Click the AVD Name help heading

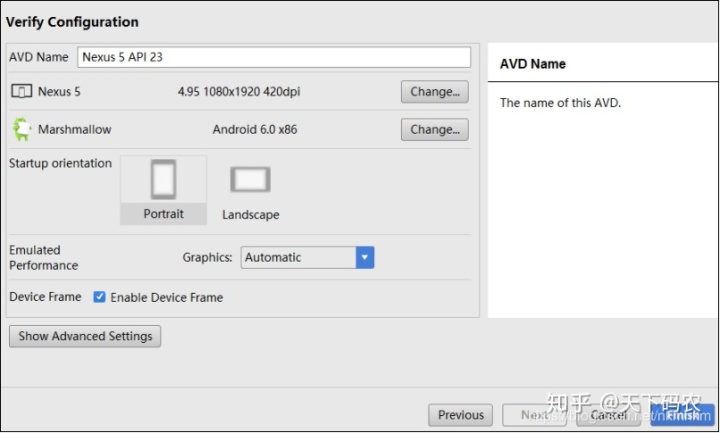(533, 64)
